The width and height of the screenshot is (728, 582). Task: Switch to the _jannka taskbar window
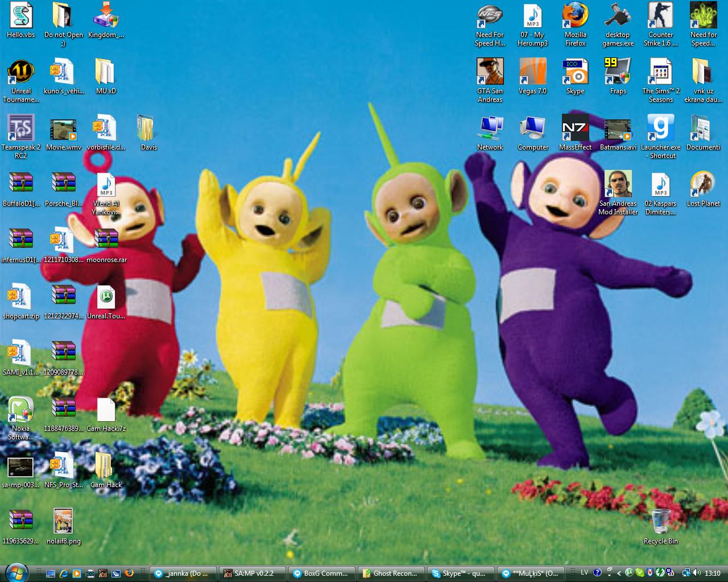184,573
